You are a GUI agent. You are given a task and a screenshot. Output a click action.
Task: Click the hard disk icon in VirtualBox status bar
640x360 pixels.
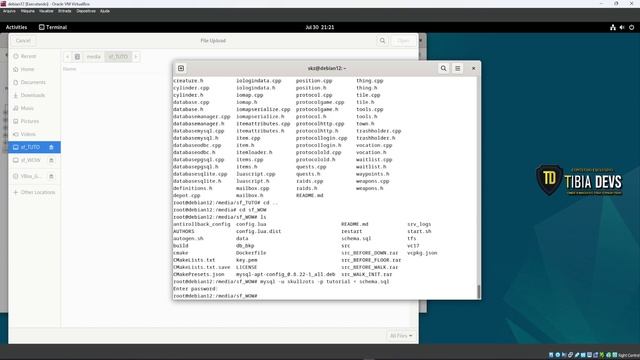[x=551, y=355]
